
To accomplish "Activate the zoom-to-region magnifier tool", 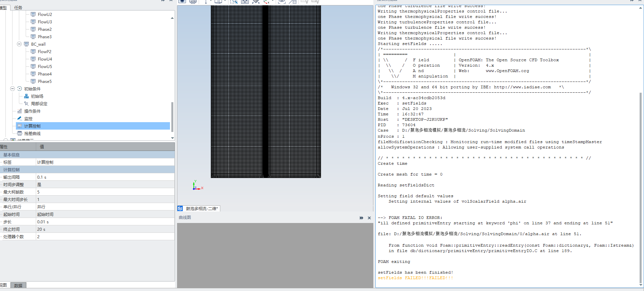I will tap(234, 1).
